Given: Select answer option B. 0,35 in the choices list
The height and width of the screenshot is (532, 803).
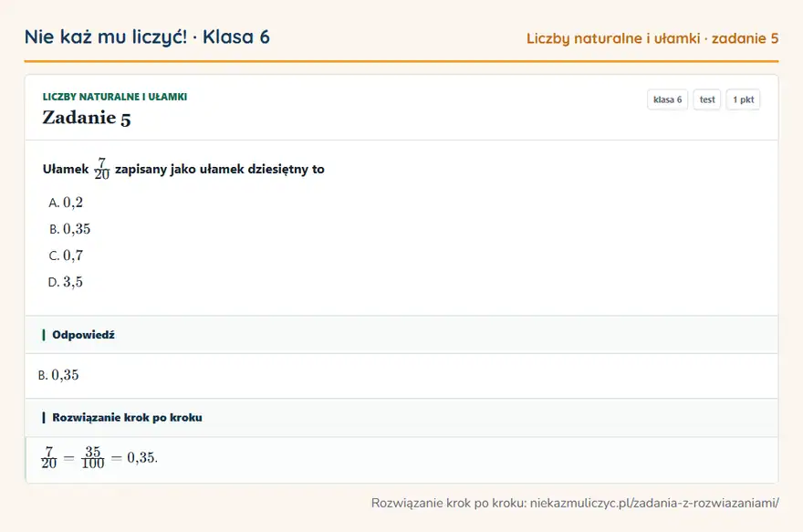Looking at the screenshot, I should click(x=69, y=229).
